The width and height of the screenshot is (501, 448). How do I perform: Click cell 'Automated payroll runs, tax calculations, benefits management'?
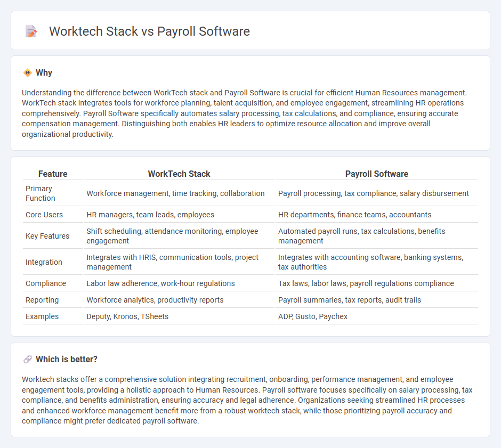[377, 236]
